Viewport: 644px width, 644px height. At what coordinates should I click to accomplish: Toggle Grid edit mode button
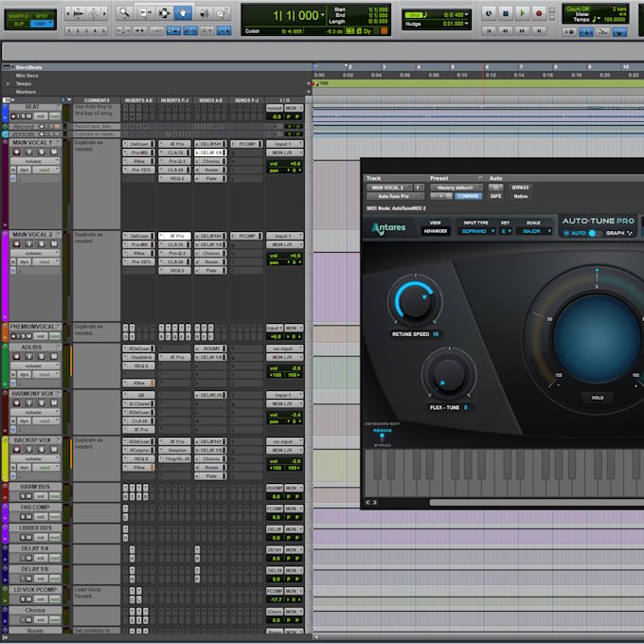tap(42, 24)
